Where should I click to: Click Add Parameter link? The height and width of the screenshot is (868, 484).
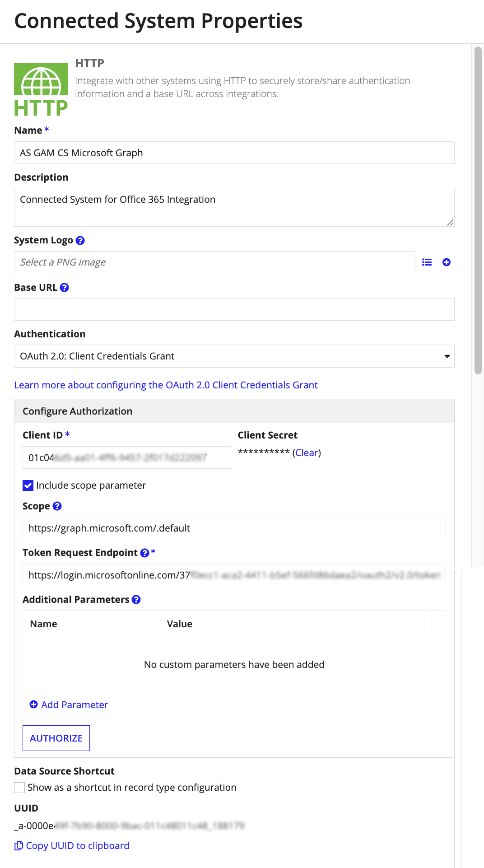74,705
